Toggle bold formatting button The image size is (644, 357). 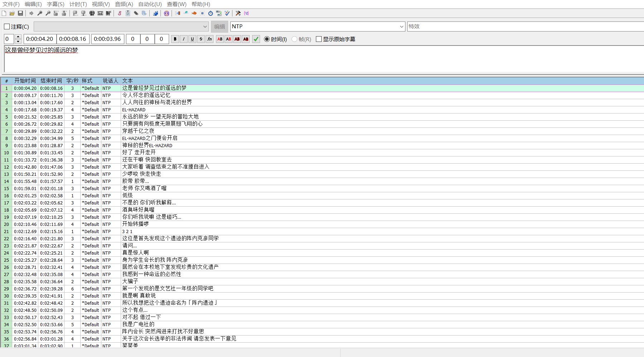click(x=175, y=39)
